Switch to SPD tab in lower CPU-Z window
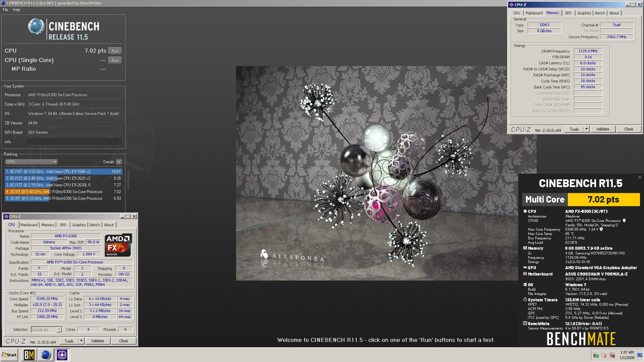This screenshot has height=362, width=644. 63,225
